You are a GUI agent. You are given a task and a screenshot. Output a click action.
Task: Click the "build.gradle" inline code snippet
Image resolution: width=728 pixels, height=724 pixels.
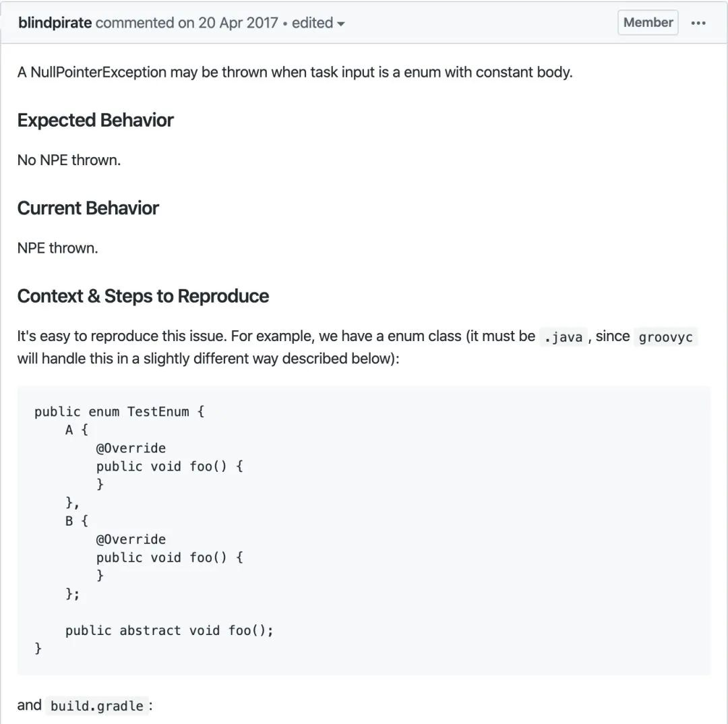(96, 706)
